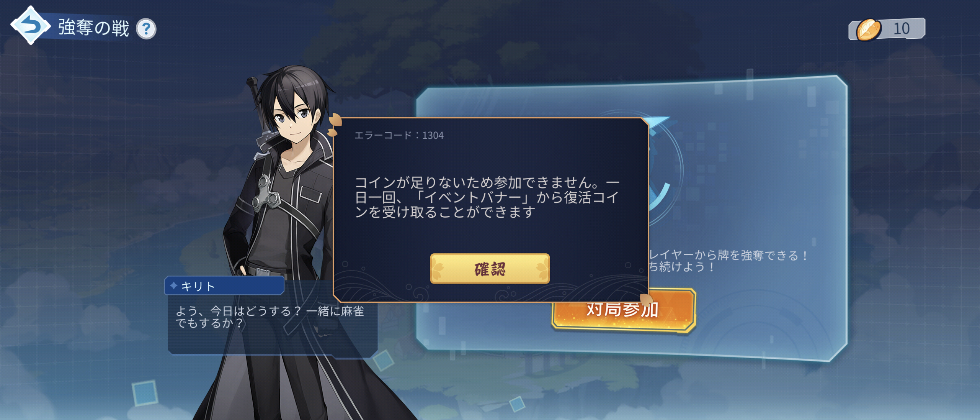
Task: Tap the large floating blue square at the bottom left
Action: 145,393
